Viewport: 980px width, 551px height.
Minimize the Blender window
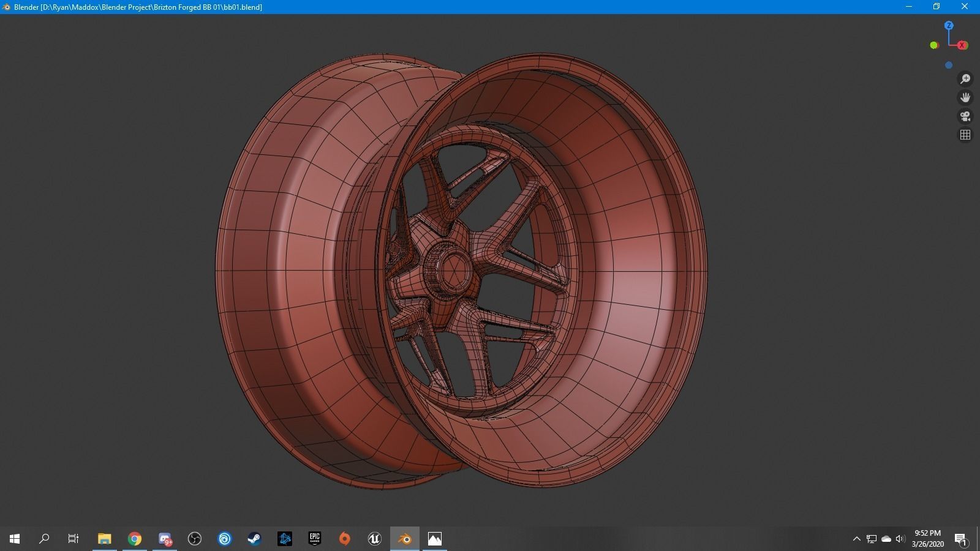click(909, 7)
